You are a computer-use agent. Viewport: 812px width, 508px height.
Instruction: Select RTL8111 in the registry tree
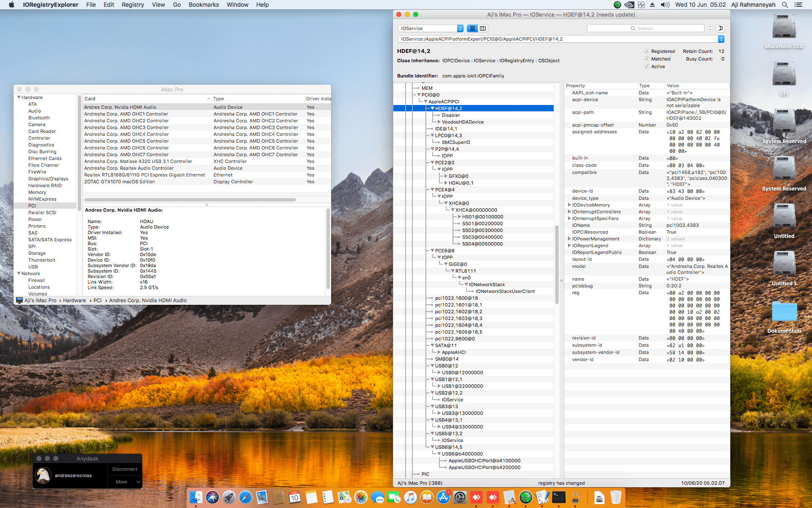point(466,271)
